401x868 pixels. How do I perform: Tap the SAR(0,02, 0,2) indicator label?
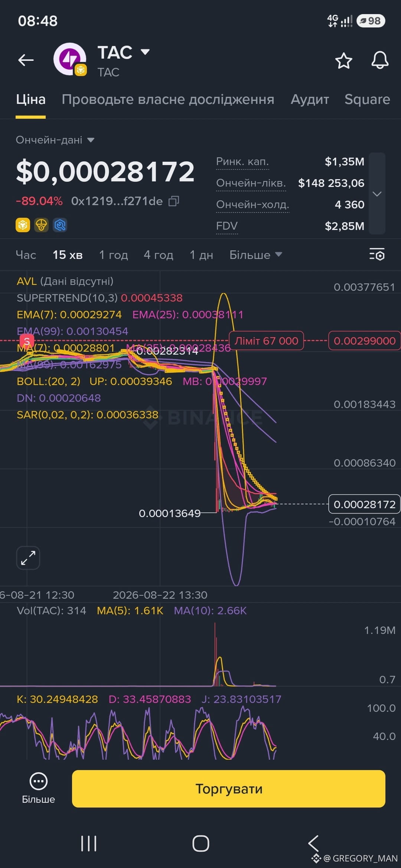pos(88,415)
